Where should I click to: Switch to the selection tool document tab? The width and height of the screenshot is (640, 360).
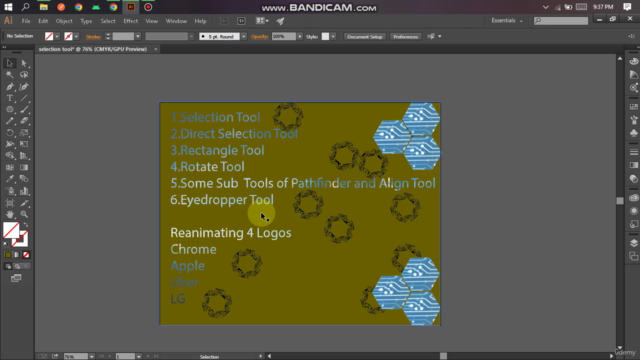(93, 49)
